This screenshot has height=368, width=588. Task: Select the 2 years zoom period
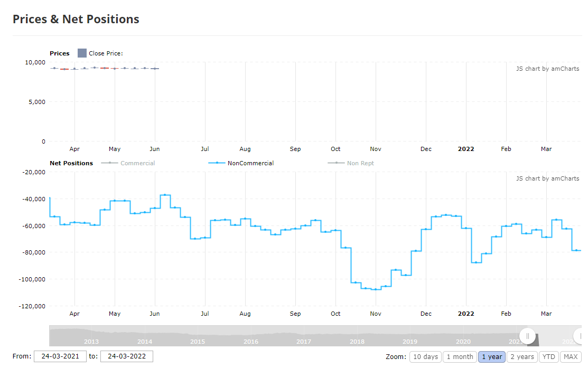tap(522, 357)
